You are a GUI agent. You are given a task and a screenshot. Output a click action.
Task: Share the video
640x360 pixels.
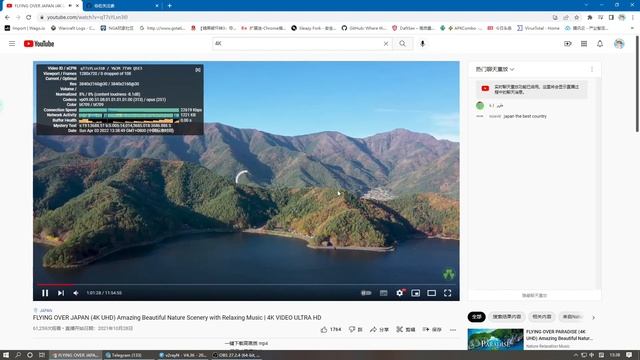tap(379, 329)
